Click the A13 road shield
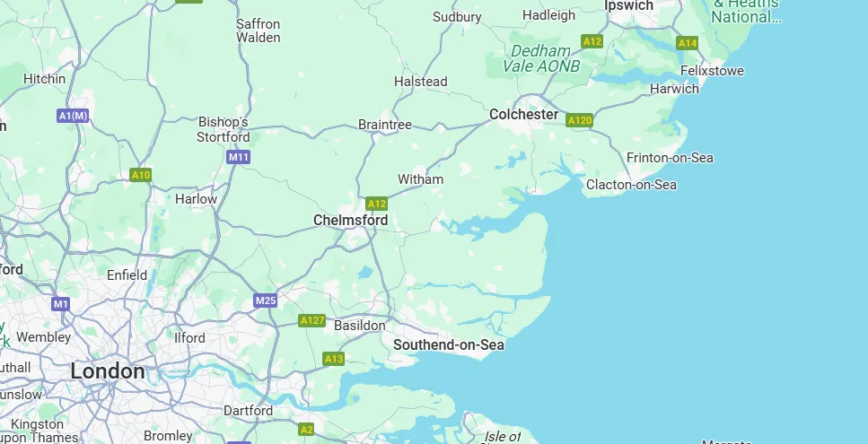Screen dimensions: 868x444 click(333, 359)
